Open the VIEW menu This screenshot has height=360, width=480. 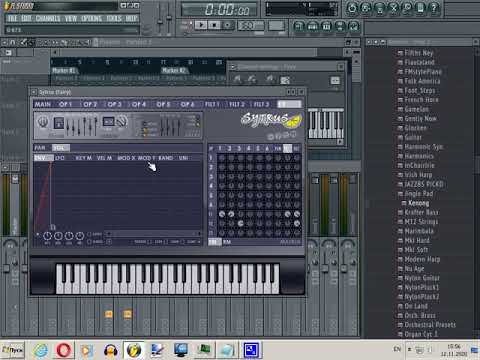pyautogui.click(x=71, y=18)
